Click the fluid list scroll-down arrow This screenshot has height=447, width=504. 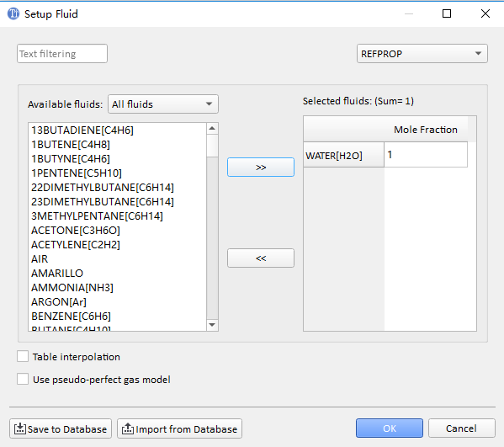(212, 325)
